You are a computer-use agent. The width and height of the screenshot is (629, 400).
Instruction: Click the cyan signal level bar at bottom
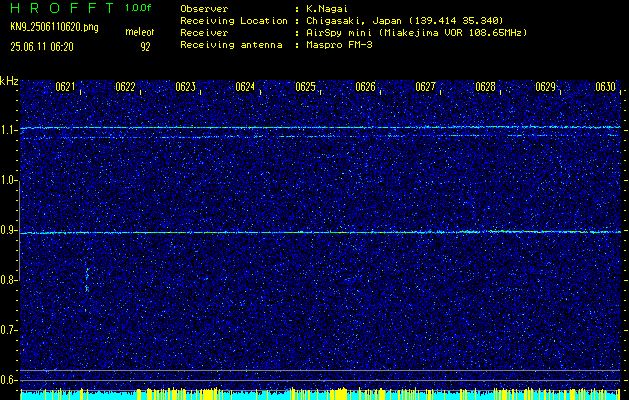point(321,396)
